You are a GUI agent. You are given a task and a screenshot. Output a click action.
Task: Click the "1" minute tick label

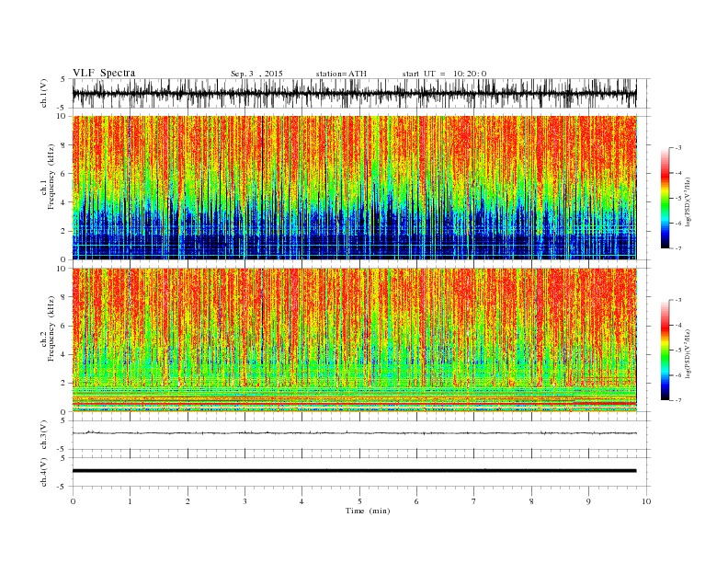(x=130, y=501)
